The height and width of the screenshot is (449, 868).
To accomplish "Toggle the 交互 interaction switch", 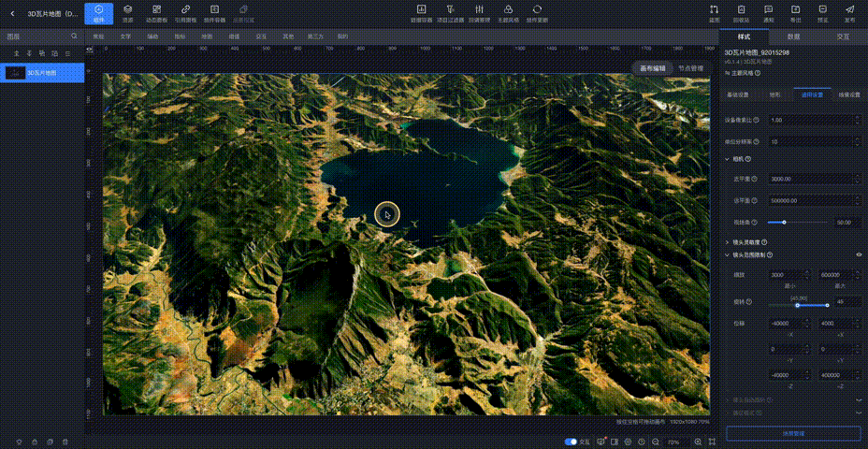I will (571, 442).
